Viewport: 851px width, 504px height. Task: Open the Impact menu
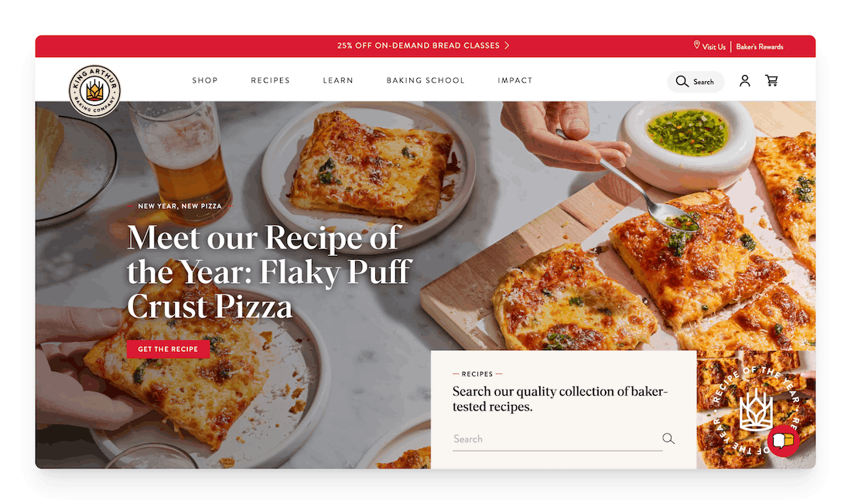click(x=515, y=80)
